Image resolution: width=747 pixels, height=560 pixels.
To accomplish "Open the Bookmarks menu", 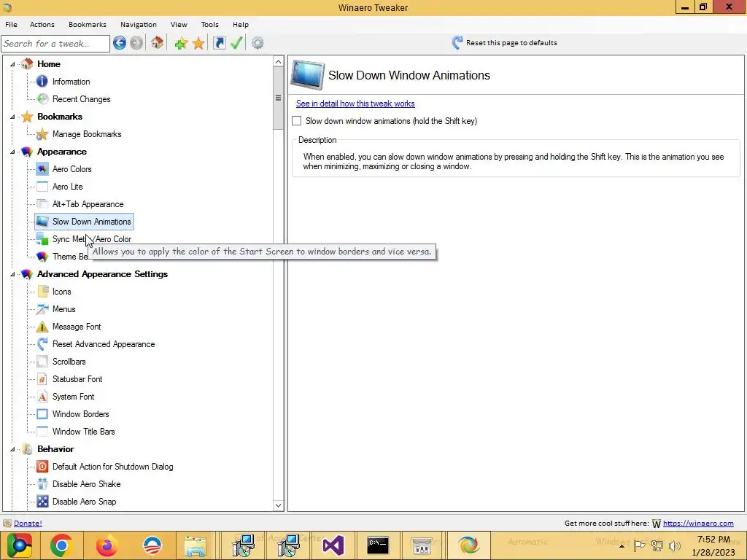I will 88,24.
